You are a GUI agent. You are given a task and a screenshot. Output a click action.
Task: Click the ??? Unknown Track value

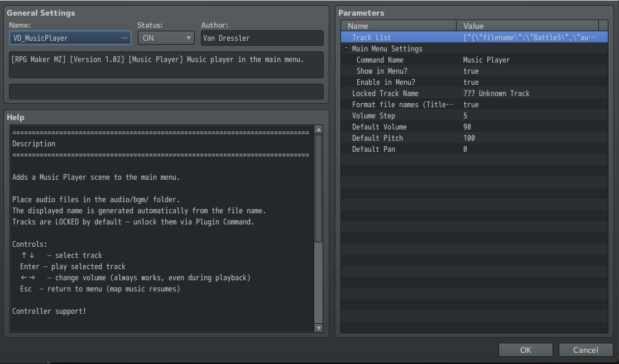pos(496,93)
